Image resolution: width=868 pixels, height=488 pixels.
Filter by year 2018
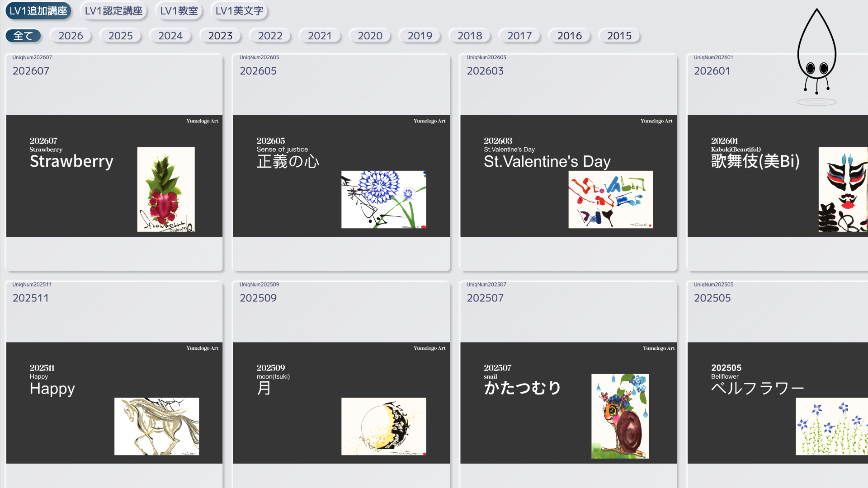coord(470,36)
